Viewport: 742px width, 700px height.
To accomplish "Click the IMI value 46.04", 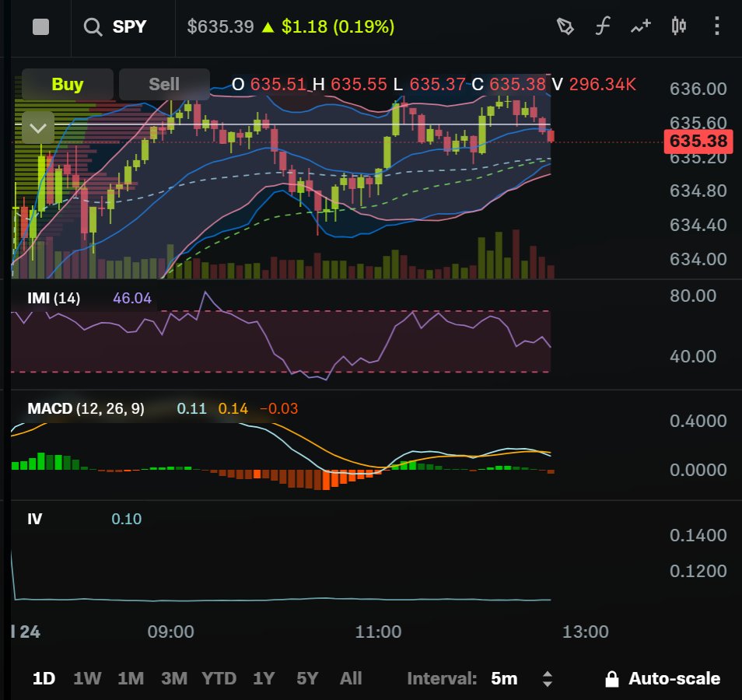I will (x=132, y=298).
